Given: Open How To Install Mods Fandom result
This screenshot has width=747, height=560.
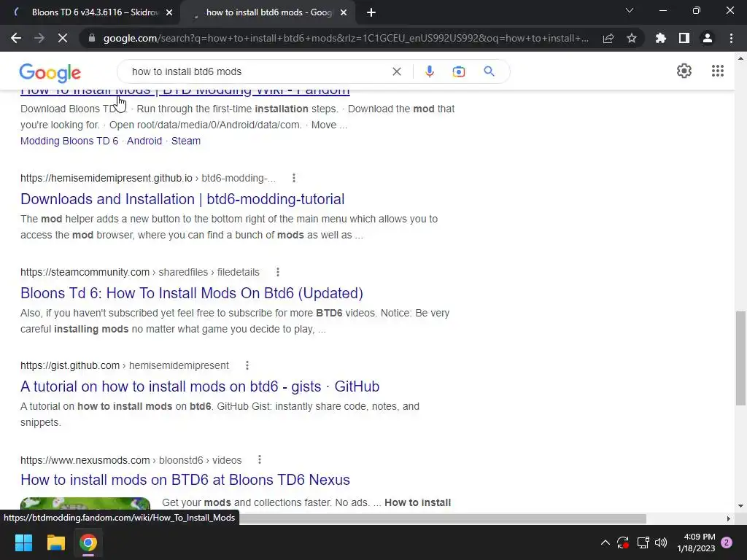Looking at the screenshot, I should 185,90.
